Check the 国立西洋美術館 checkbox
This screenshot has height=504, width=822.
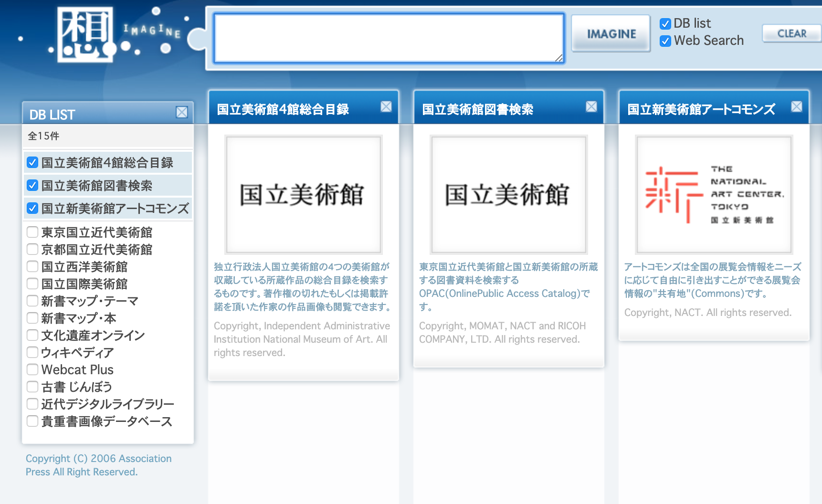point(32,266)
